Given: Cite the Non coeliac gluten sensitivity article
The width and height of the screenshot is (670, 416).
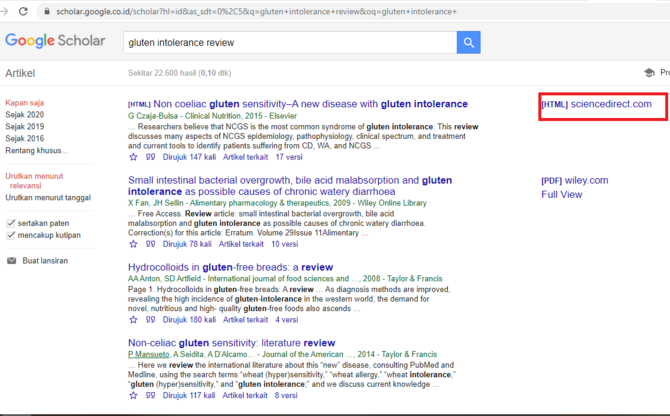Looking at the screenshot, I should click(x=150, y=157).
